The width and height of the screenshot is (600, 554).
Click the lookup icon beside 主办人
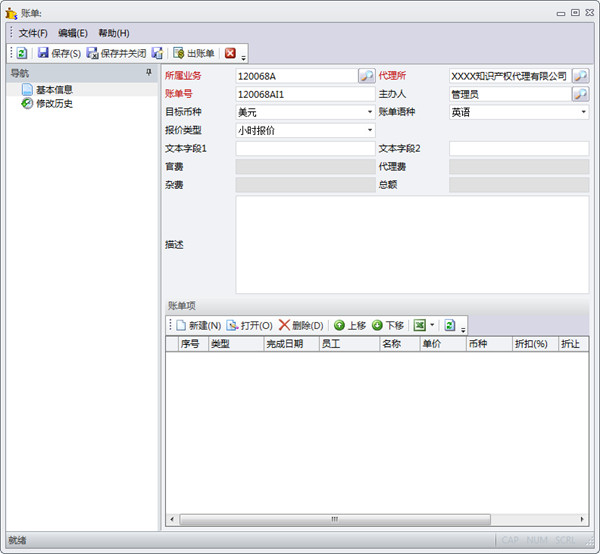tap(580, 94)
